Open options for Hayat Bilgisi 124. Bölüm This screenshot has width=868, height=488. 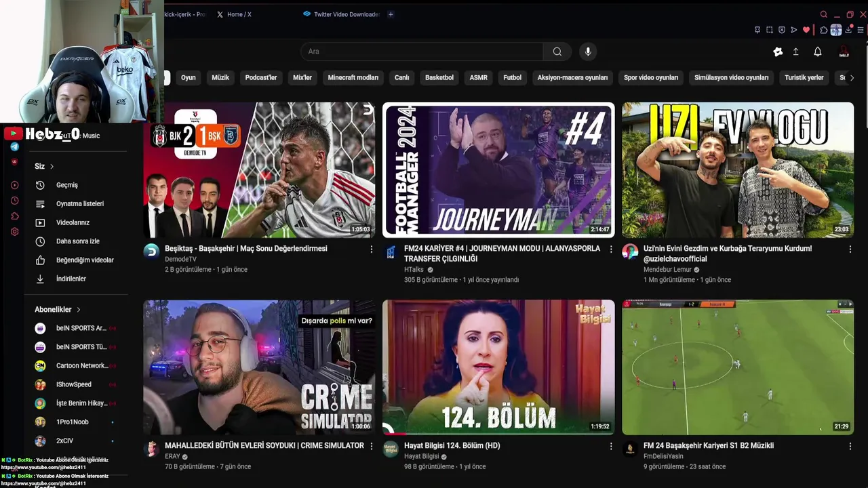610,446
